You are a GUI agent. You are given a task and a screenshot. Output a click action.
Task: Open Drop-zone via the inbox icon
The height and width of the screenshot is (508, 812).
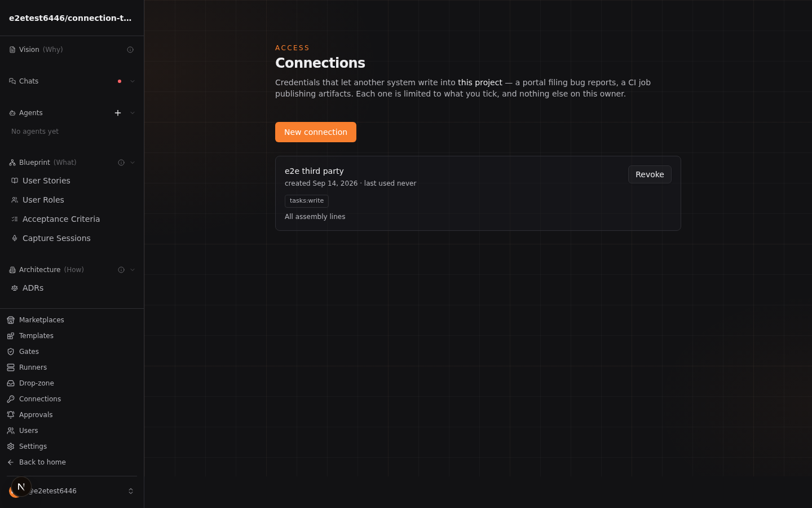[x=11, y=383]
